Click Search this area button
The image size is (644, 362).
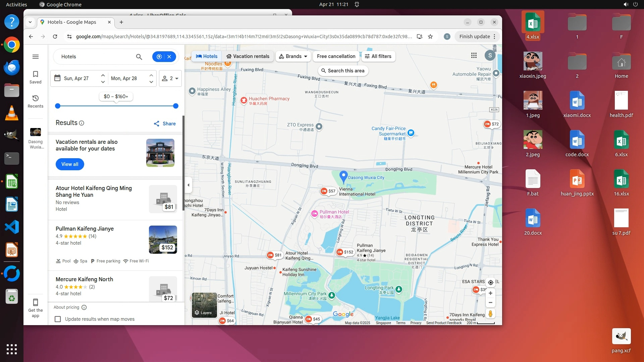pyautogui.click(x=342, y=71)
